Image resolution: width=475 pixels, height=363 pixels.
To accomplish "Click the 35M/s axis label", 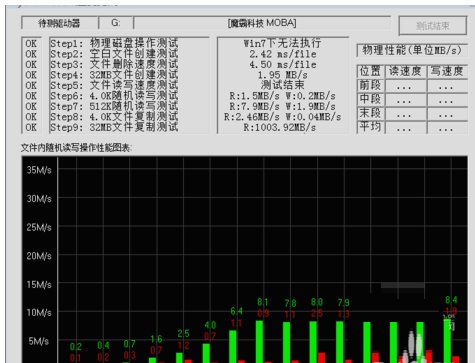I will [39, 170].
